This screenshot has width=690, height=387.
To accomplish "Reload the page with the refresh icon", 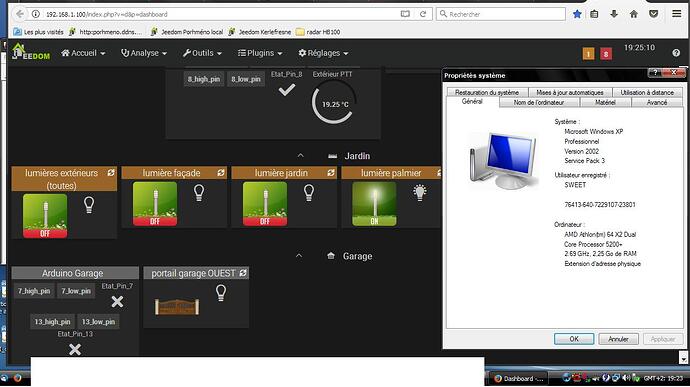I will point(423,14).
